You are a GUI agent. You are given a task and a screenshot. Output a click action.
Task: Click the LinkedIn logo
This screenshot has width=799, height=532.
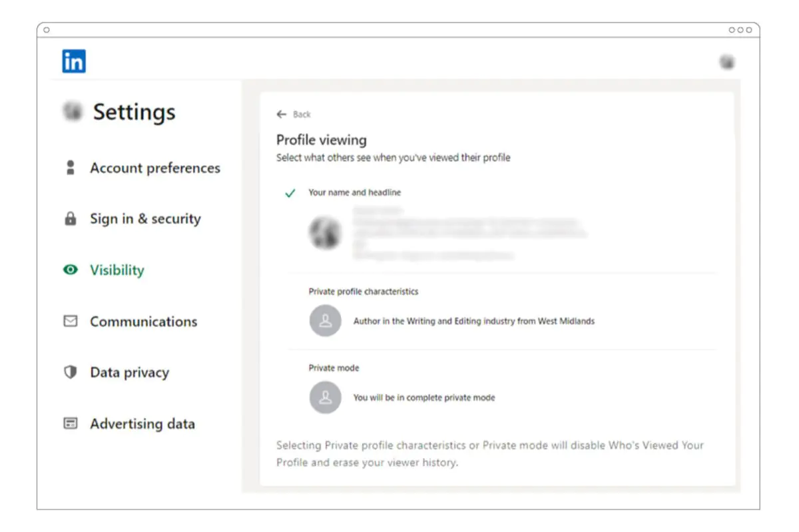point(73,61)
